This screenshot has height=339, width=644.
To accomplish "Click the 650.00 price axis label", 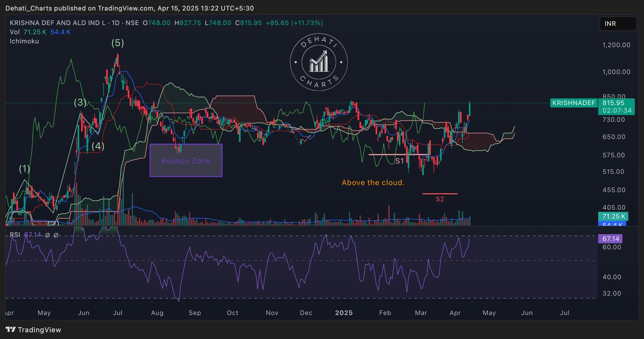I will [613, 137].
